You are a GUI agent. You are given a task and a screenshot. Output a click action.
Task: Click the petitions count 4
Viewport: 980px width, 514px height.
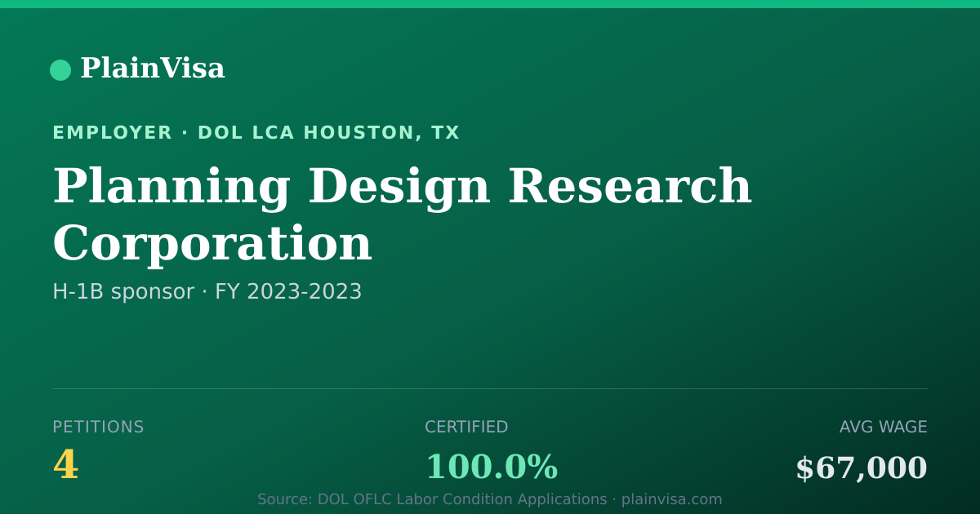tap(65, 467)
